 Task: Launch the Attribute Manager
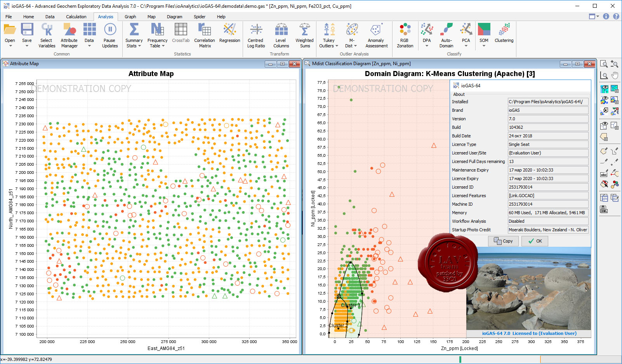click(69, 35)
